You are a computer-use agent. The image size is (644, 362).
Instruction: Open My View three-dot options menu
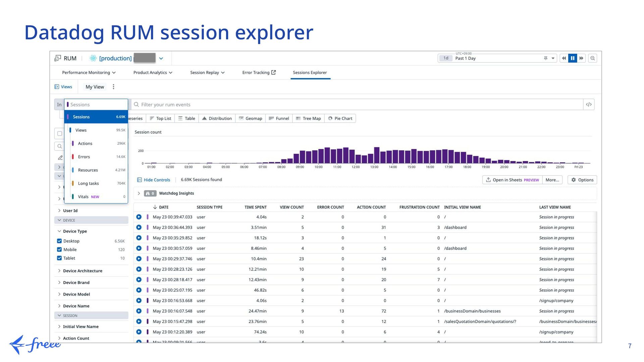113,87
